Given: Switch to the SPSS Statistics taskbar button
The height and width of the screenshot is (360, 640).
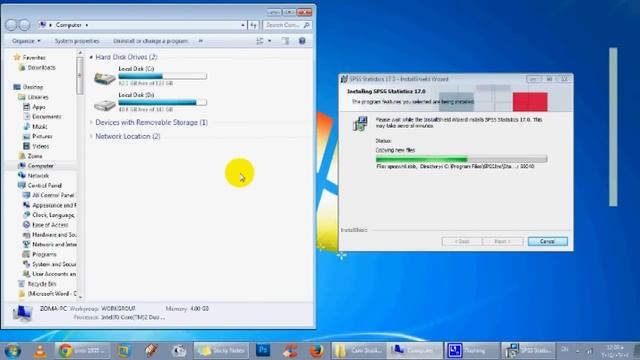Looking at the screenshot, I should pos(528,351).
